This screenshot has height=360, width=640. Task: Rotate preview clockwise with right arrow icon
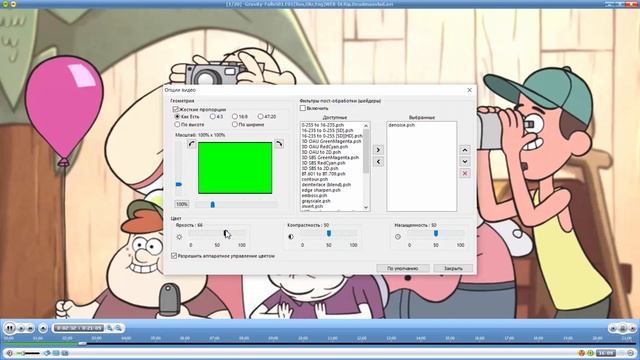(x=279, y=144)
